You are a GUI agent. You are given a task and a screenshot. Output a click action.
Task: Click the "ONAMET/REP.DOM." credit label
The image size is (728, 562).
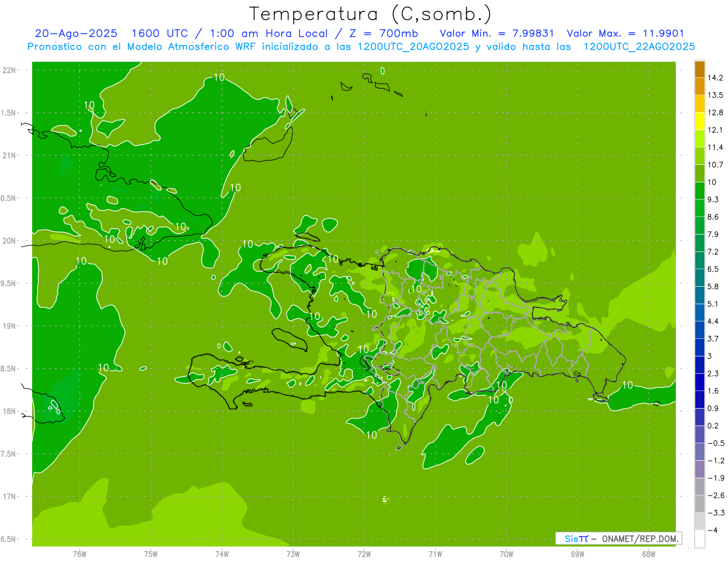[640, 538]
